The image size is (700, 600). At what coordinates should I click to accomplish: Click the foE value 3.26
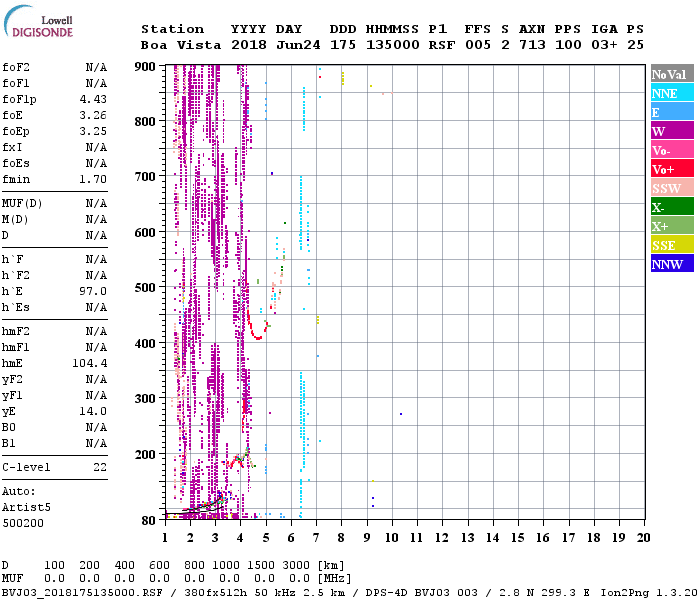point(93,115)
